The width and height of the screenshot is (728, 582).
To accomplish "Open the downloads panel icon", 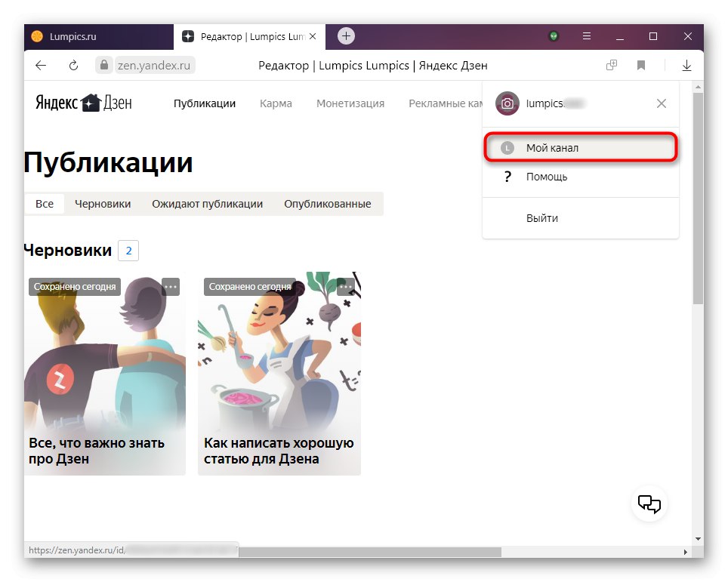I will tap(686, 66).
